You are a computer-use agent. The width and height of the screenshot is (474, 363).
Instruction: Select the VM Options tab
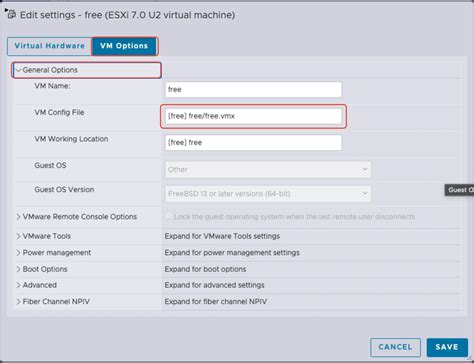pyautogui.click(x=124, y=46)
